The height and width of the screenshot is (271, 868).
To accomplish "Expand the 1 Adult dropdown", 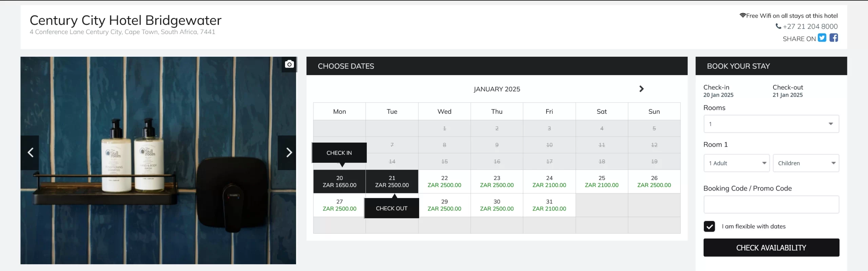I will click(736, 163).
